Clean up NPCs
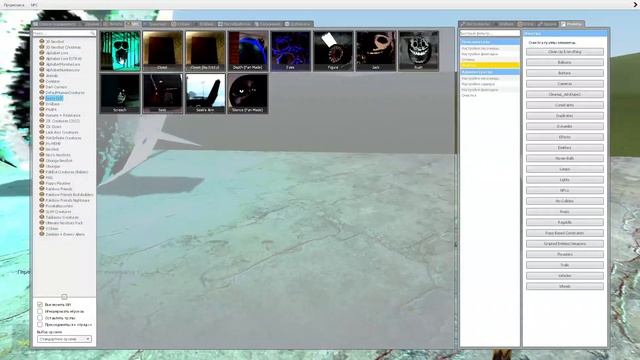Screen dimensions: 640x360 point(564,190)
